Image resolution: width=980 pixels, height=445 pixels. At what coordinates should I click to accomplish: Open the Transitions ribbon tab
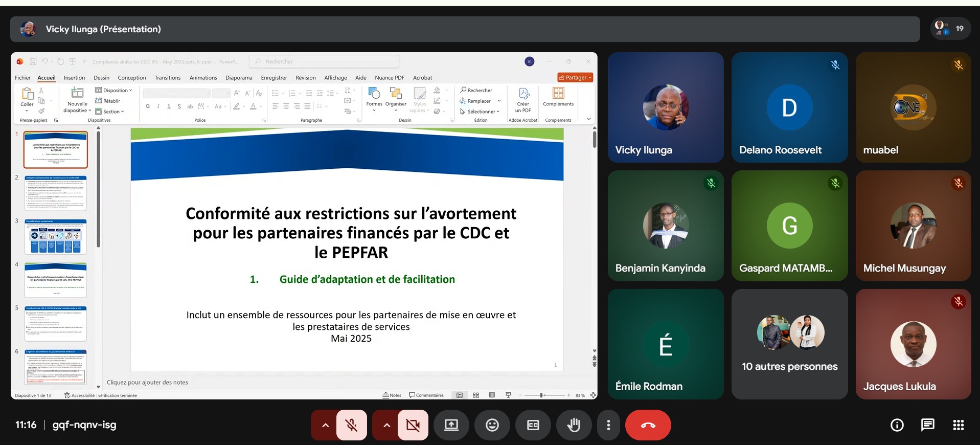coord(167,78)
